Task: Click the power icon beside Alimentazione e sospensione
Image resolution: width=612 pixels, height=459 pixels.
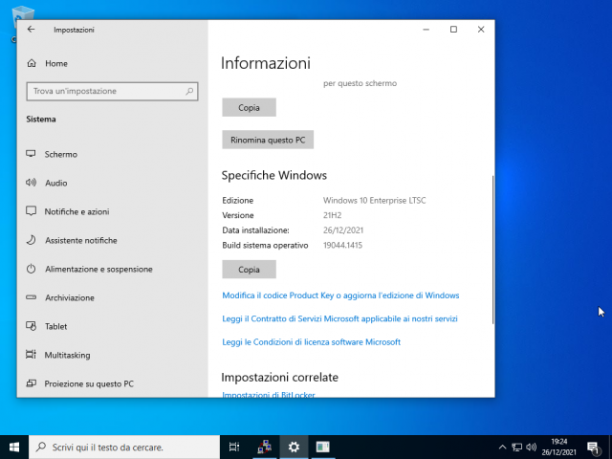Action: [31, 269]
